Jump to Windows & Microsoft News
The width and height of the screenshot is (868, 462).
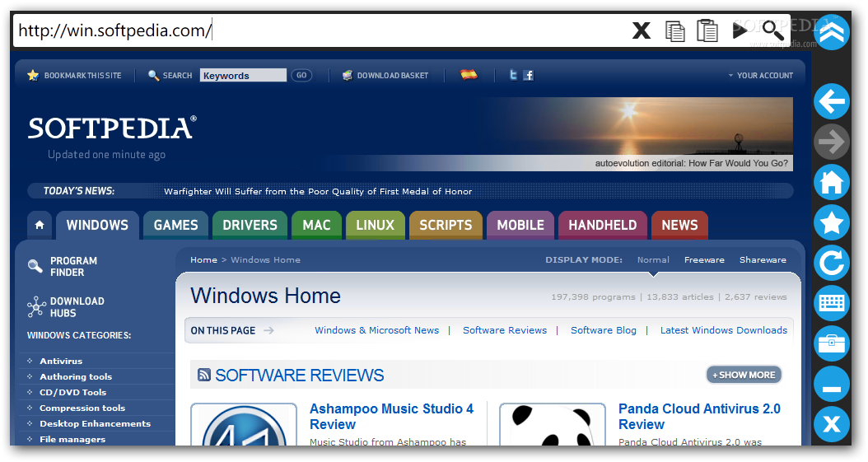(377, 330)
